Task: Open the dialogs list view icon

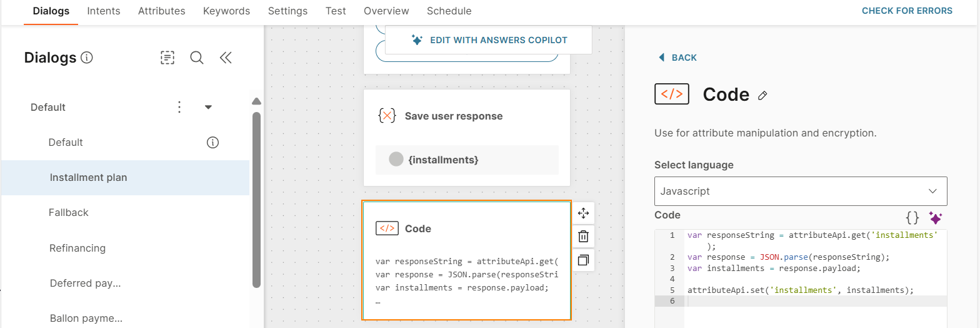Action: pos(167,58)
